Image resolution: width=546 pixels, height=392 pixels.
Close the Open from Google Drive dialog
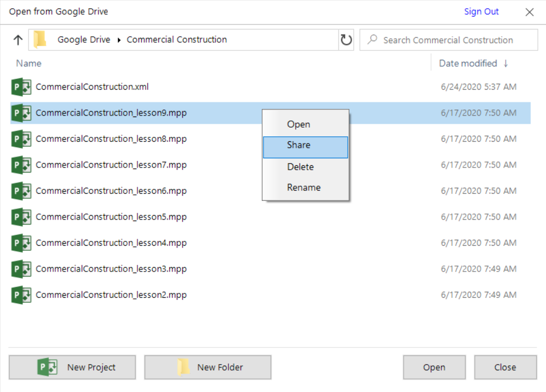(x=529, y=12)
